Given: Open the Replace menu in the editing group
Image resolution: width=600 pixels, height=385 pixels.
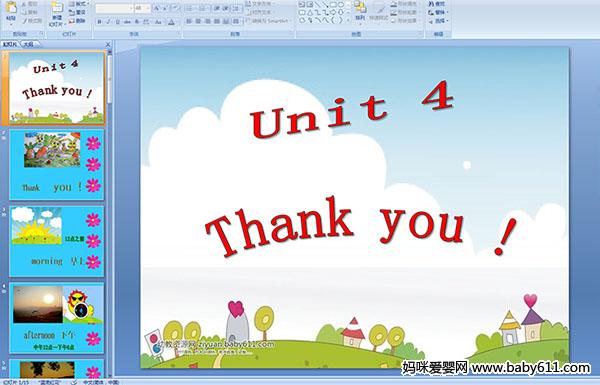Looking at the screenshot, I should pyautogui.click(x=438, y=12).
